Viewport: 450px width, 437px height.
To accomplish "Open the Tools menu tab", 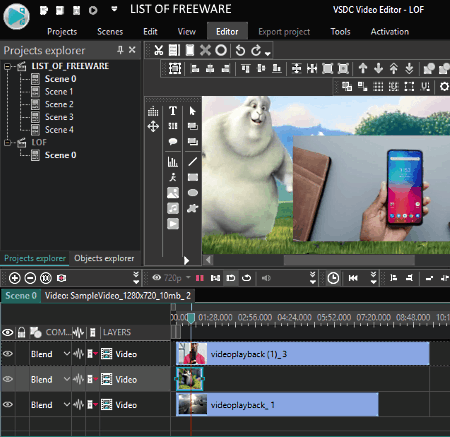I will (340, 32).
